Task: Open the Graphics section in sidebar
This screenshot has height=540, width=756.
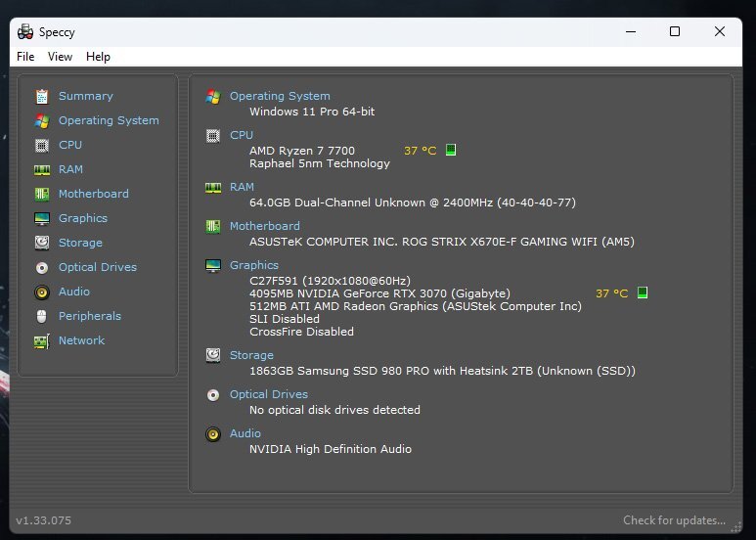Action: tap(83, 218)
